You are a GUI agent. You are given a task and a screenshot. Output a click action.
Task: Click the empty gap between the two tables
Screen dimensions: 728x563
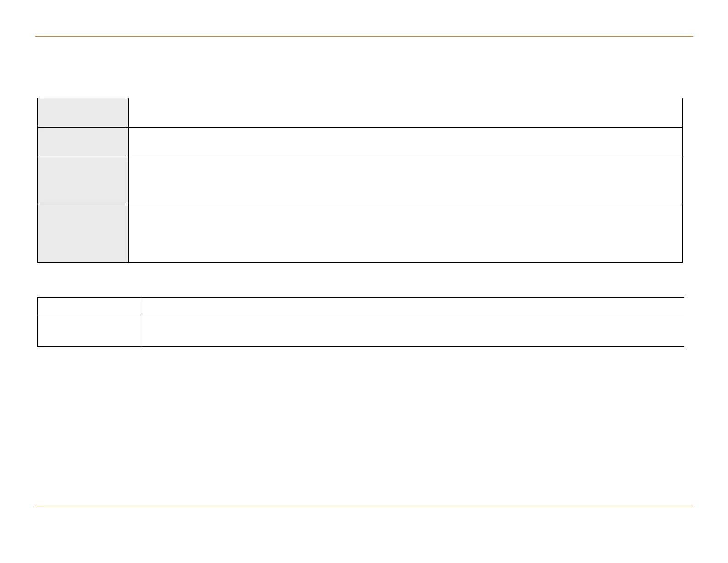click(364, 280)
